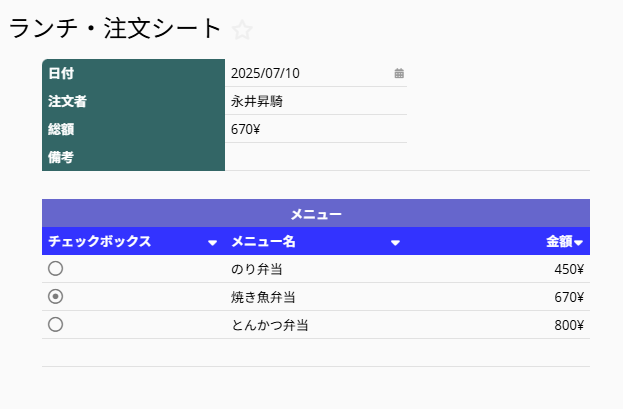Click the 注文者 label

pos(67,101)
